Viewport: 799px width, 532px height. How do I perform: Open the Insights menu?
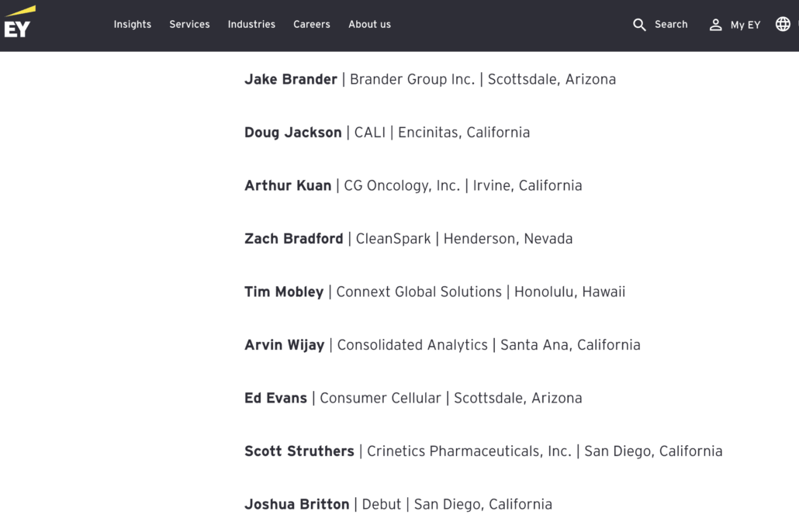pos(133,25)
